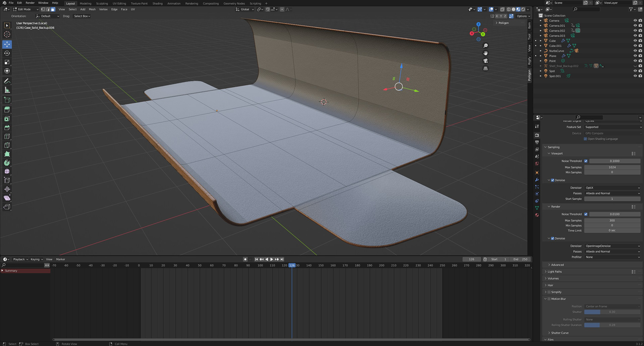The image size is (644, 346).
Task: Open the Edit Mode selector dropdown
Action: (x=26, y=9)
